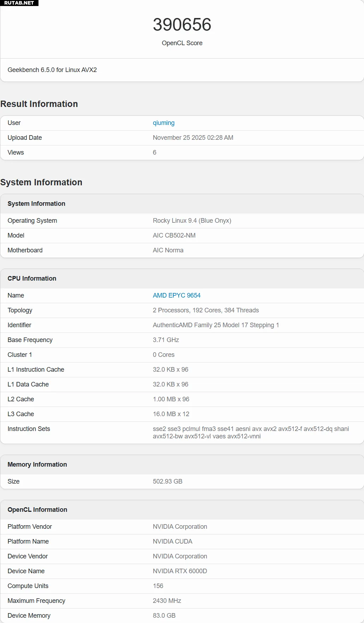Click the System Information table header
This screenshot has width=364, height=623.
point(36,204)
